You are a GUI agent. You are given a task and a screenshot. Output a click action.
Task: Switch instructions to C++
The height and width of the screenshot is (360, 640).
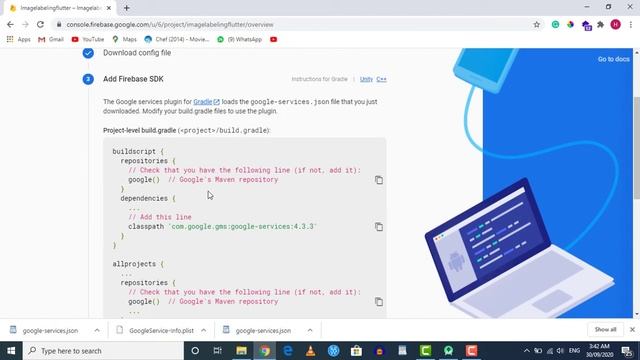point(381,79)
